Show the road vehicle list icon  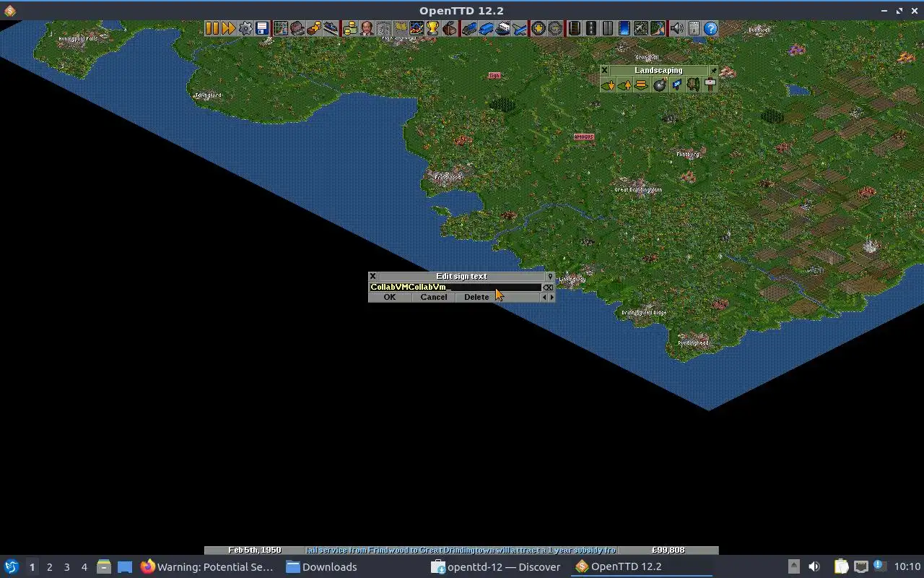(486, 28)
